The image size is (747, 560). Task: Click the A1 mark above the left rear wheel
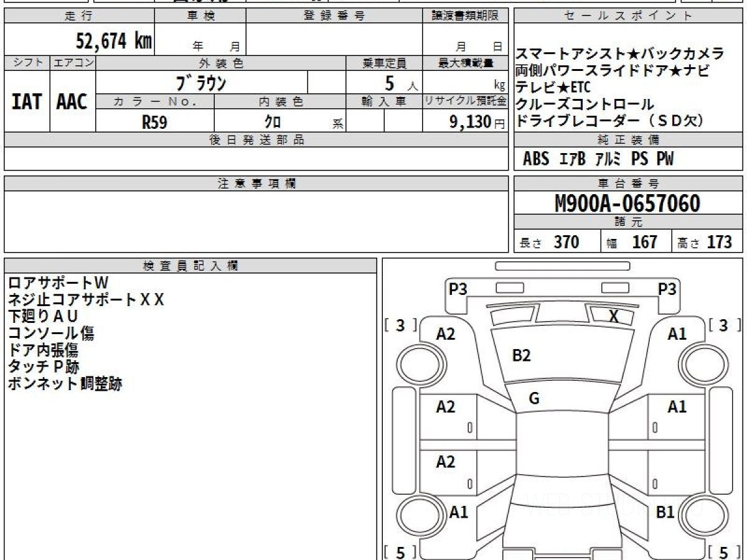pos(459,512)
